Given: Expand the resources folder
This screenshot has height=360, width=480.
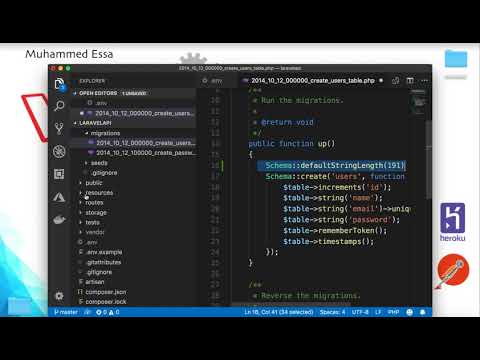Looking at the screenshot, I should [x=133, y=193].
